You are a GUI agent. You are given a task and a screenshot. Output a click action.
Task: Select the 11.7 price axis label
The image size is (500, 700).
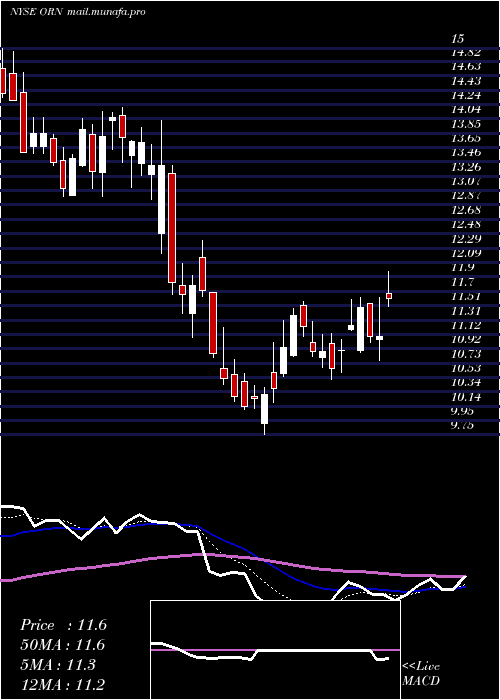click(462, 282)
